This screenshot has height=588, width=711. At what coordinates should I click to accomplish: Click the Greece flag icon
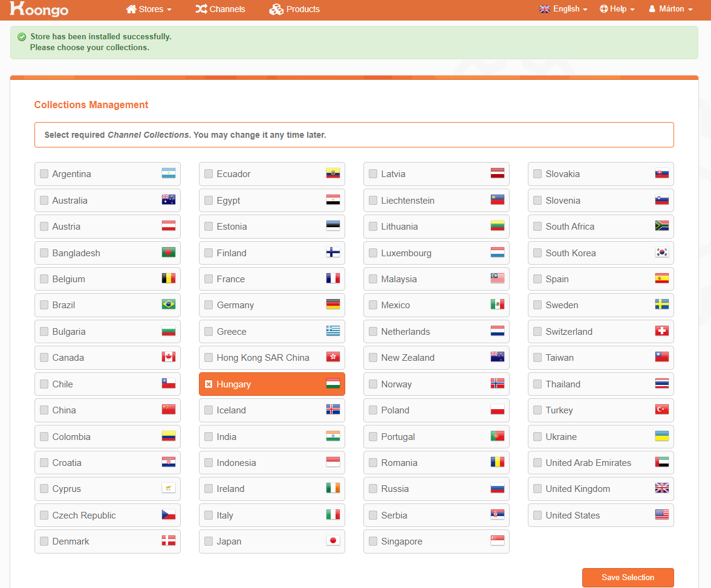pyautogui.click(x=333, y=331)
